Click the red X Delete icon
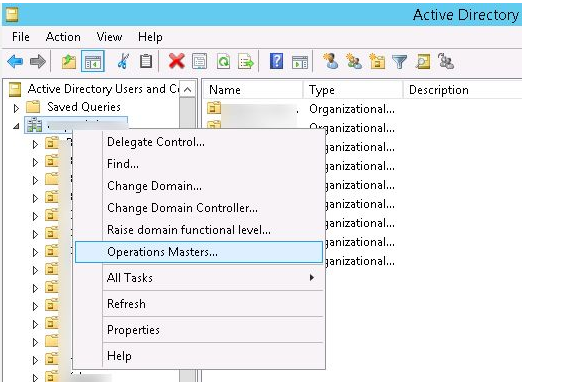566x390 pixels. tap(177, 61)
